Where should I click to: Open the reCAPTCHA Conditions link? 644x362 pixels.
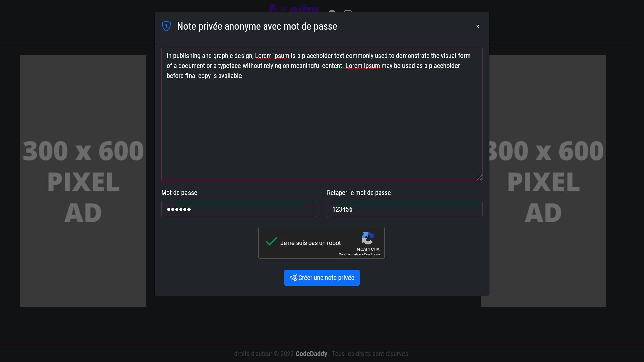coord(372,254)
